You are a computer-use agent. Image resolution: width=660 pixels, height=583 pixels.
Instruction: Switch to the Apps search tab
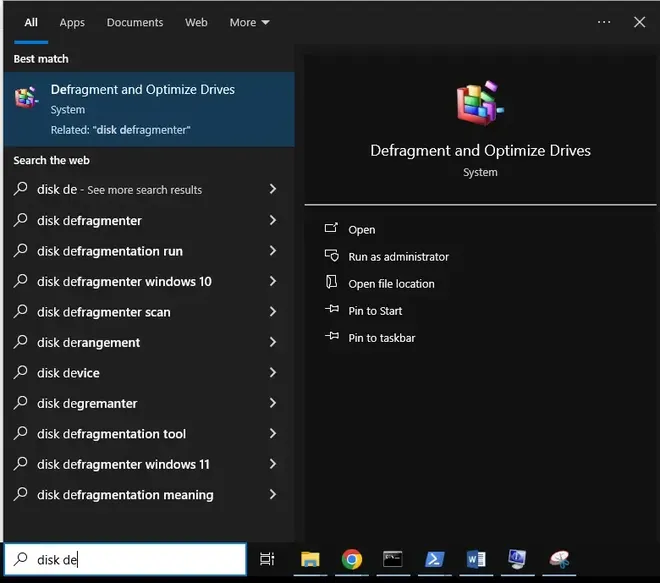tap(72, 22)
